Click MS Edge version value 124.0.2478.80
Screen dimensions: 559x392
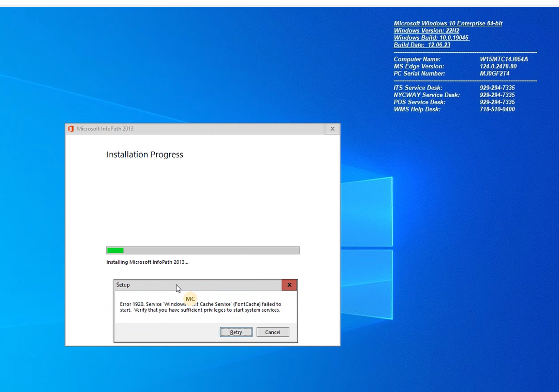click(498, 66)
